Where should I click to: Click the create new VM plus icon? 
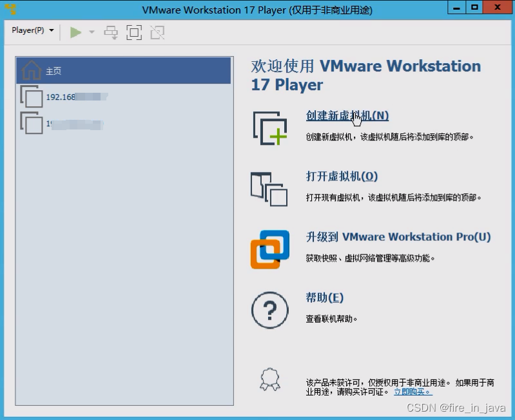pos(270,128)
